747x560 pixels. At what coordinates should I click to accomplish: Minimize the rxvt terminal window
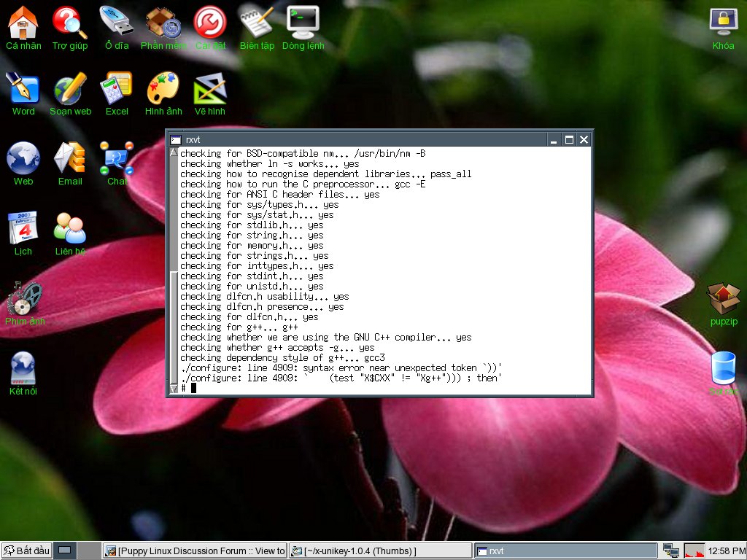pos(554,139)
